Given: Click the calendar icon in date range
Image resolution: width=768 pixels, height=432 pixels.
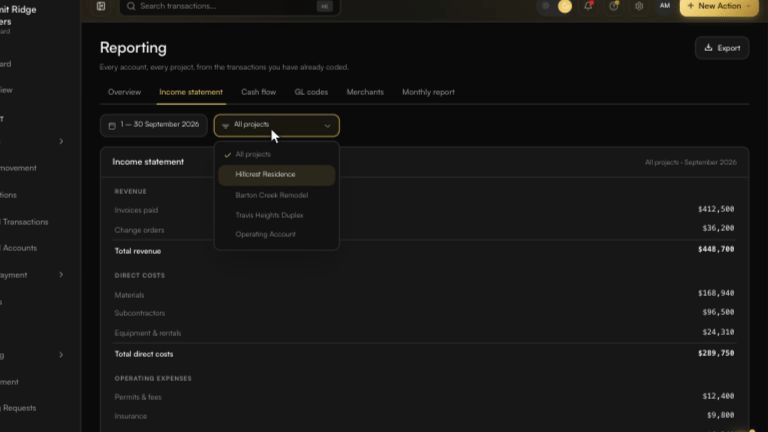Looking at the screenshot, I should (x=112, y=125).
